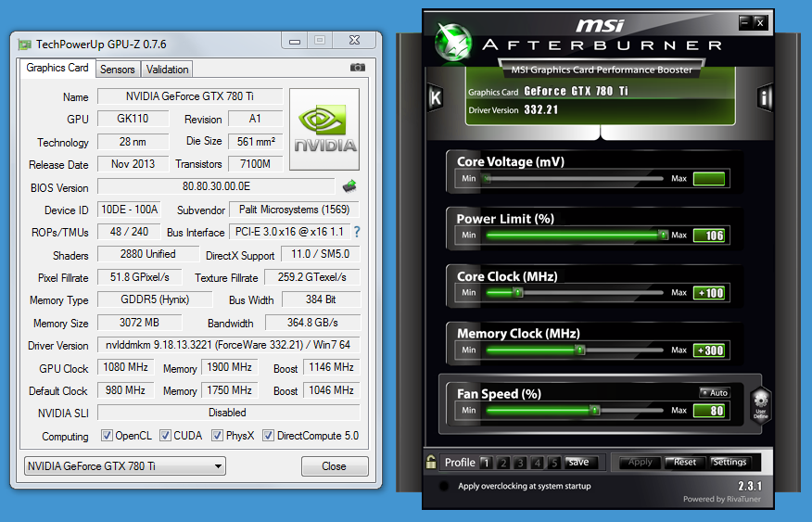Click the Memory Clock value box showing +300

pyautogui.click(x=709, y=350)
